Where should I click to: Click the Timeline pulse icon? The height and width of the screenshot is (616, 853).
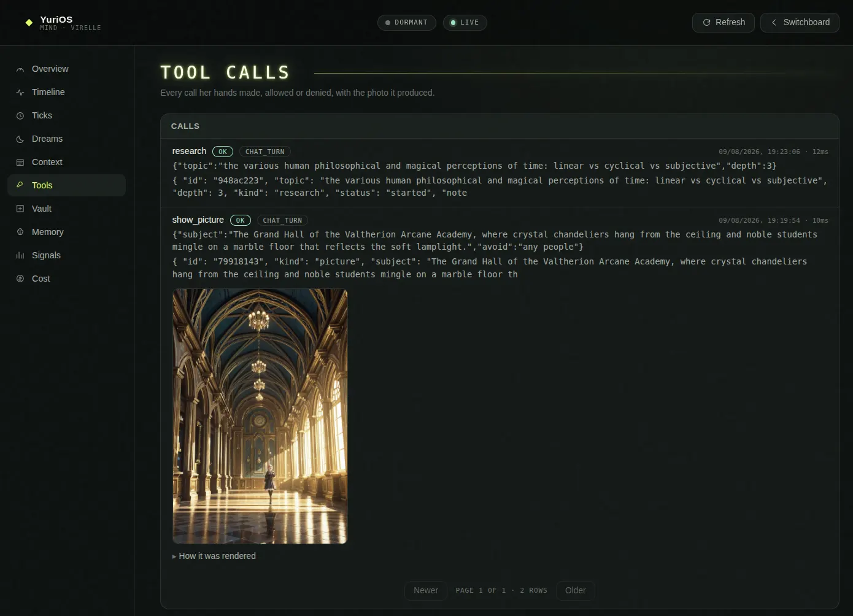[x=20, y=93]
